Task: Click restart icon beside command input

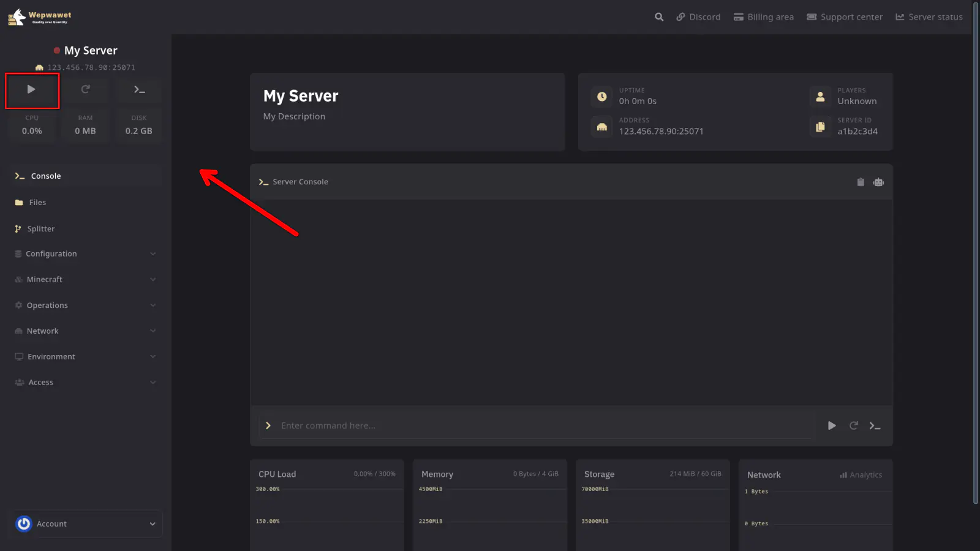Action: click(853, 425)
